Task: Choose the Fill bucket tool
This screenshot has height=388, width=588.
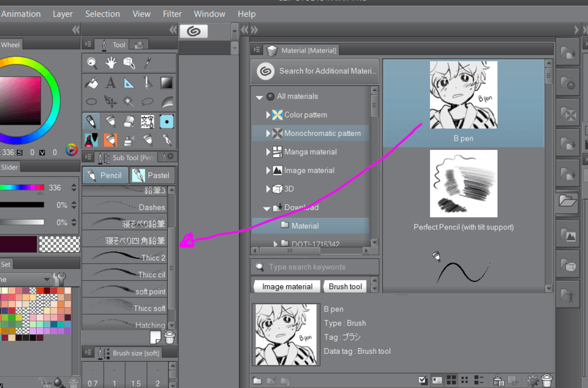Action: [x=92, y=83]
